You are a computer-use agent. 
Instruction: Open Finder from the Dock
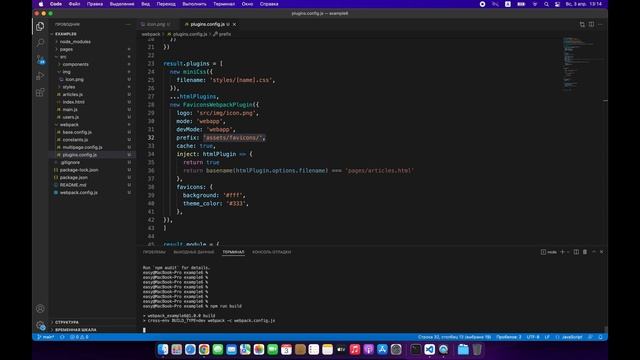point(163,349)
